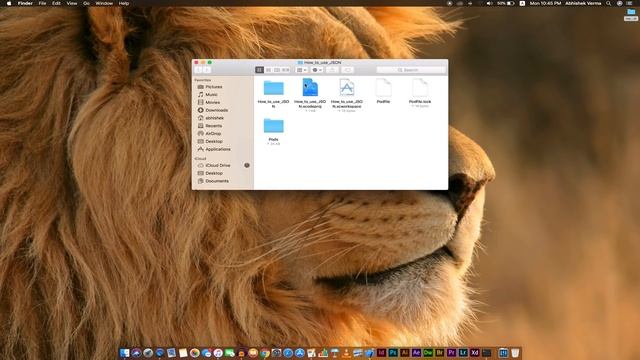640x360 pixels.
Task: Click the Edit Tags toolbar button
Action: tap(348, 70)
